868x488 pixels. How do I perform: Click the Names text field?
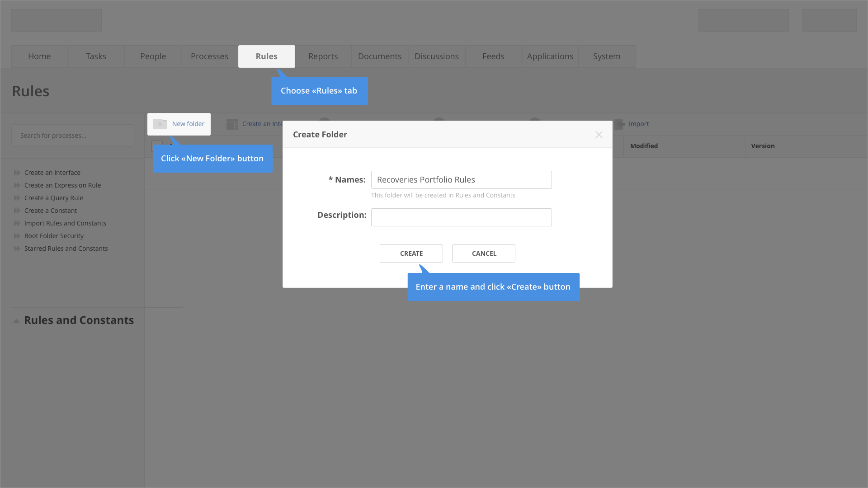(461, 180)
